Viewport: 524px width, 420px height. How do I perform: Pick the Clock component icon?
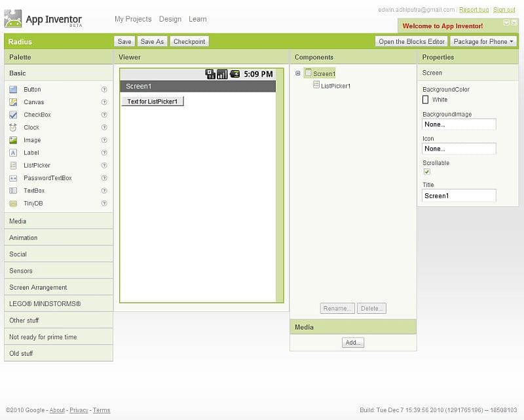coord(13,127)
